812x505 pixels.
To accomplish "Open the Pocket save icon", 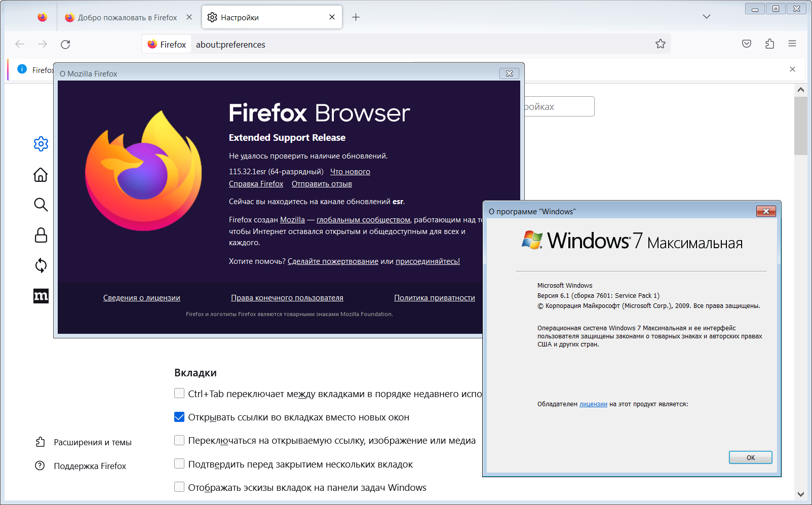I will [x=747, y=44].
